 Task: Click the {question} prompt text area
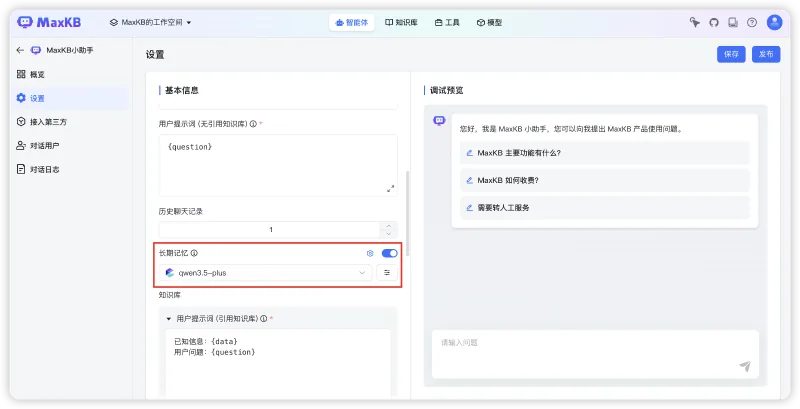(278, 166)
